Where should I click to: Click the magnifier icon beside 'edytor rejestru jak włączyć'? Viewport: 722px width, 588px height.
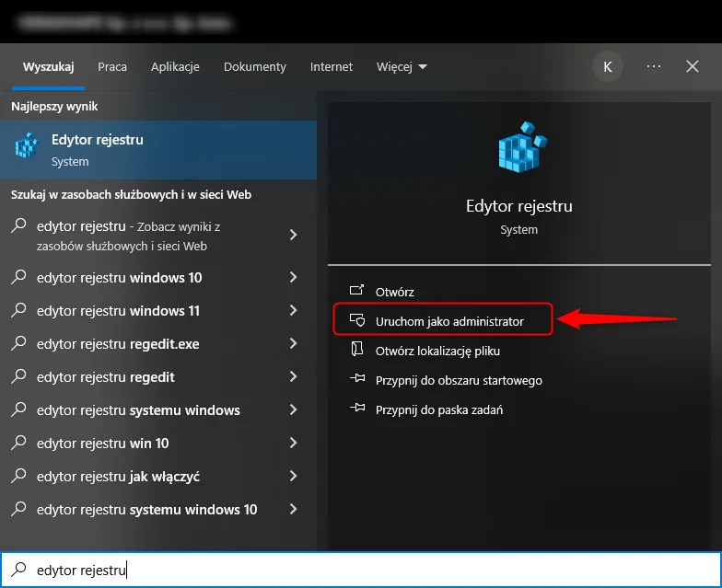point(18,475)
